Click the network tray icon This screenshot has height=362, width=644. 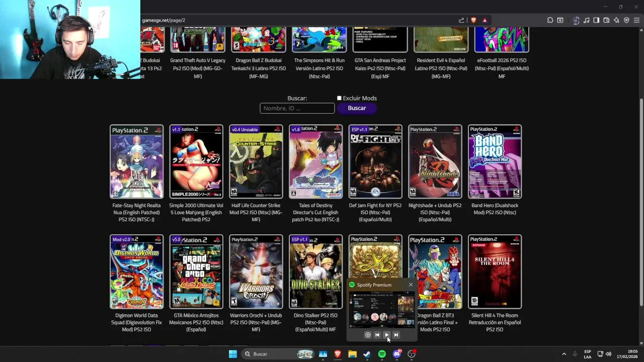(x=600, y=354)
